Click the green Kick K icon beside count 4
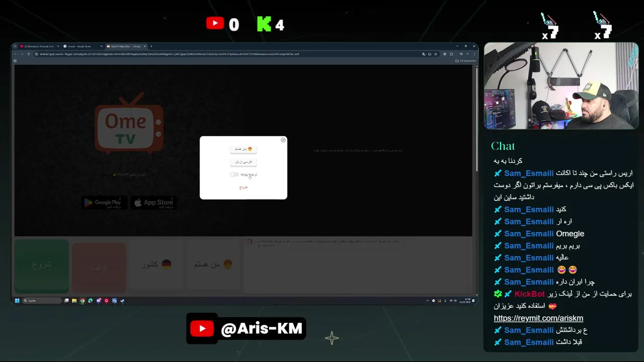Image resolution: width=644 pixels, height=362 pixels. click(x=264, y=24)
